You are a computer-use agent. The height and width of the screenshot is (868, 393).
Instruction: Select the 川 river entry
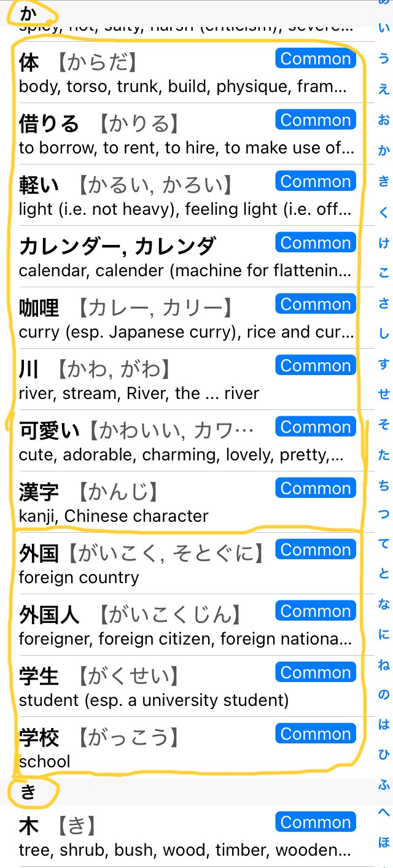point(184,380)
